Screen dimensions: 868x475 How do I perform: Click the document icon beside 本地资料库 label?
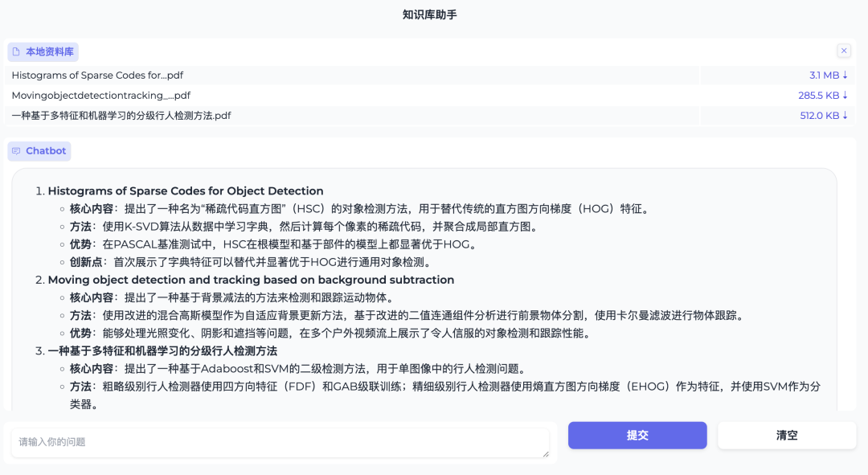click(x=16, y=51)
